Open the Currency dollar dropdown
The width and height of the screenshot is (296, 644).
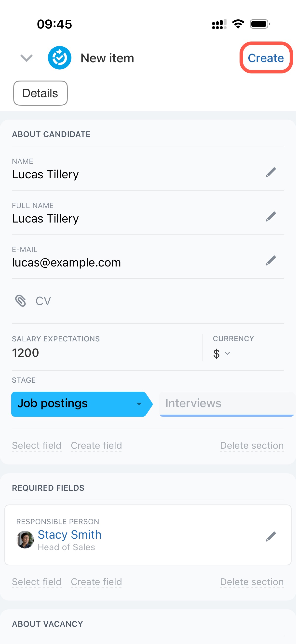click(x=221, y=353)
